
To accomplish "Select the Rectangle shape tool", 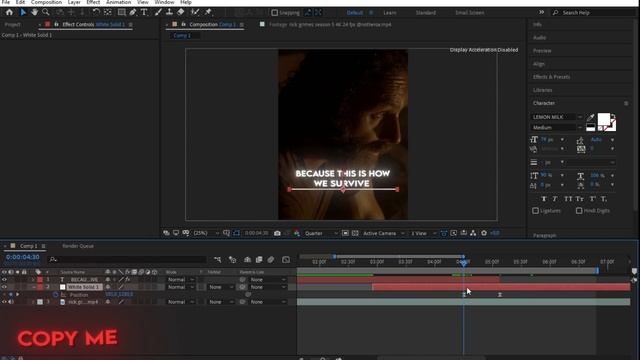I will [x=122, y=12].
